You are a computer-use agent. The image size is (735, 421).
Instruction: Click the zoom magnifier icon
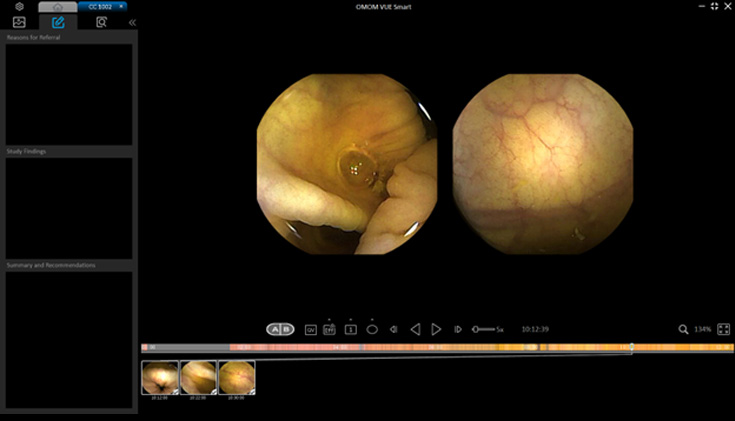click(x=683, y=329)
